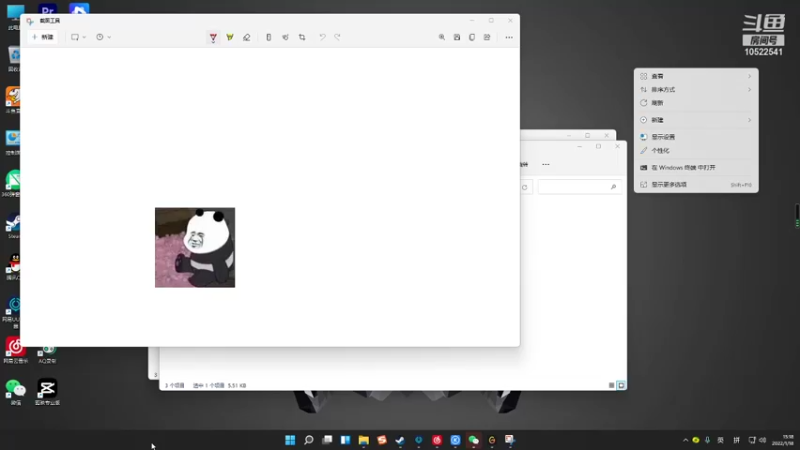This screenshot has height=450, width=800.
Task: Open the snipping mode dropdown
Action: (78, 37)
